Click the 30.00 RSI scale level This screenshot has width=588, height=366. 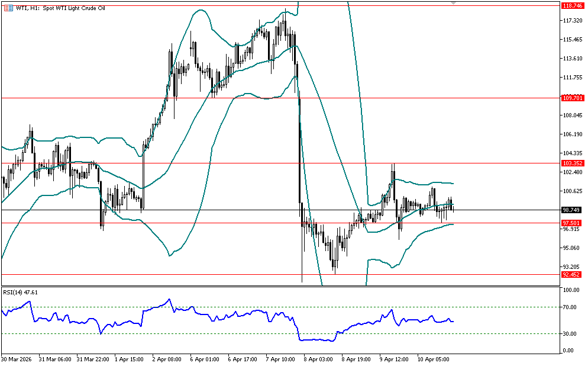(x=569, y=334)
